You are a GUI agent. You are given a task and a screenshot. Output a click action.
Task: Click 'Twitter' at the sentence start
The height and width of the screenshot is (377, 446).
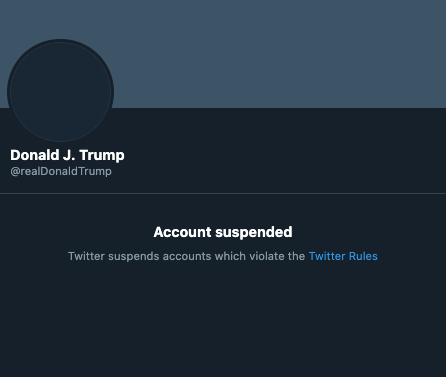pyautogui.click(x=86, y=256)
